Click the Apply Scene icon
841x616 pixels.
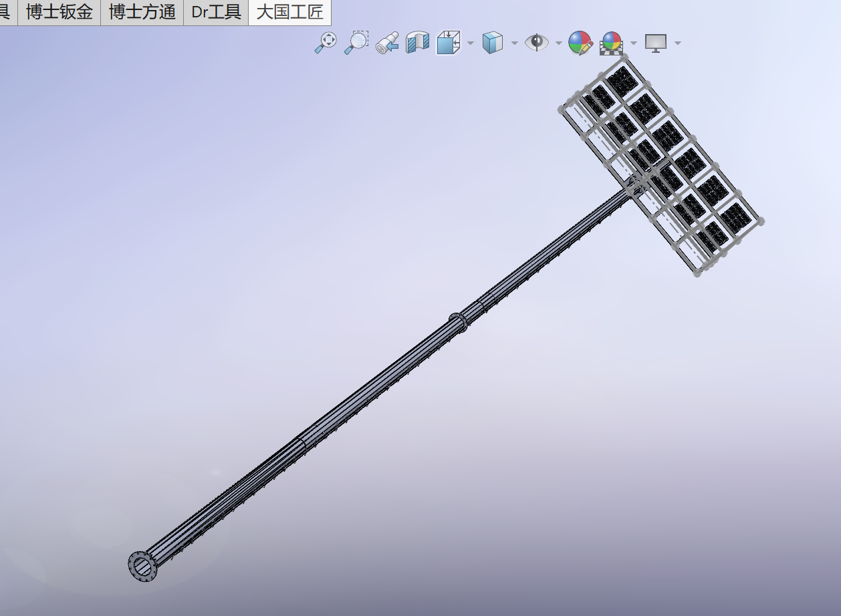(612, 43)
